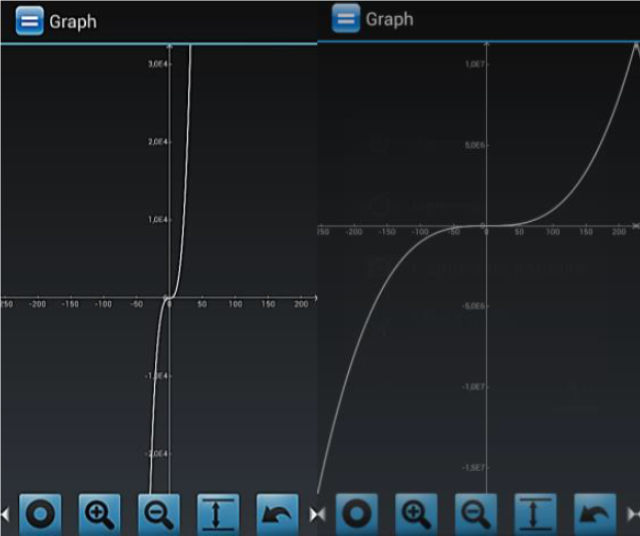Click the origin point on the left graph
This screenshot has height=536, width=640.
coord(169,297)
